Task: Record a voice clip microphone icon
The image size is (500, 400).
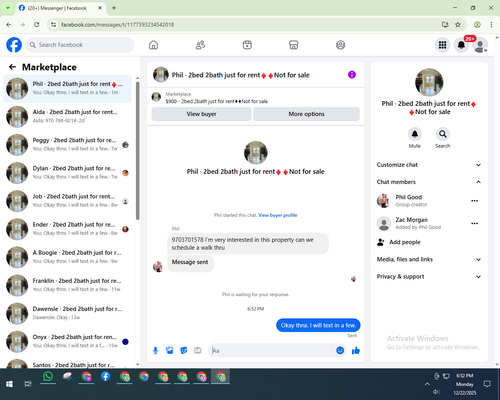Action: pyautogui.click(x=155, y=350)
